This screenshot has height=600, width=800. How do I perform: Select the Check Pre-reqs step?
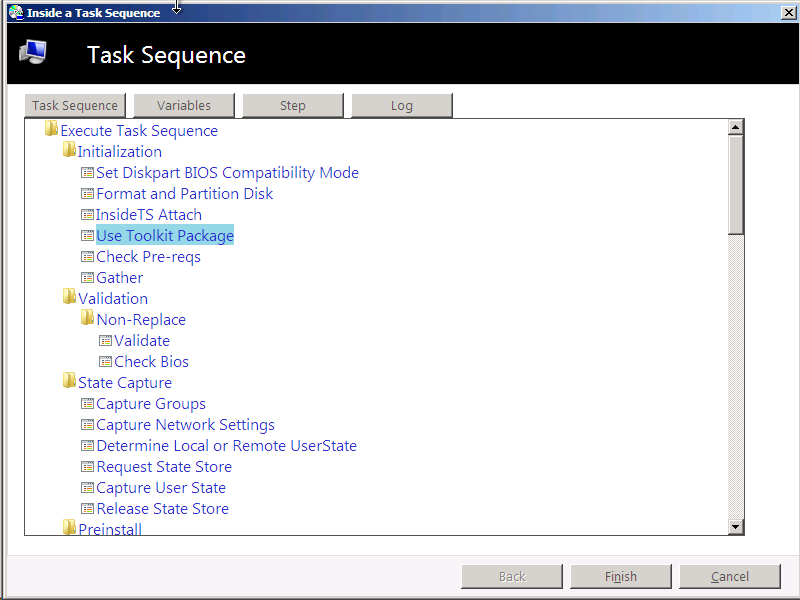(148, 256)
